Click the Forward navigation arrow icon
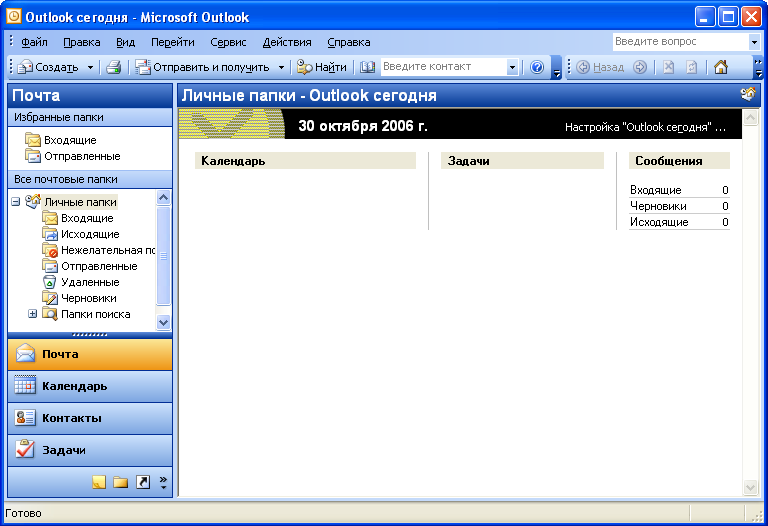The width and height of the screenshot is (768, 526). click(640, 67)
